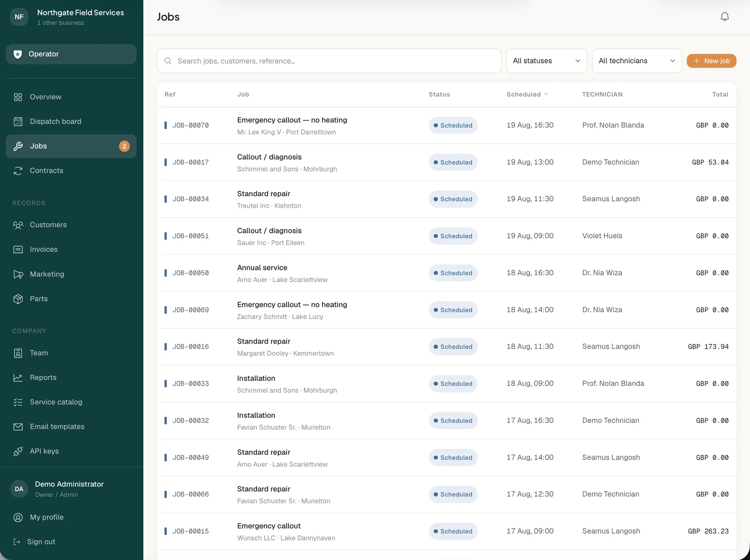
Task: Go to Jobs in the sidebar
Action: pyautogui.click(x=71, y=146)
